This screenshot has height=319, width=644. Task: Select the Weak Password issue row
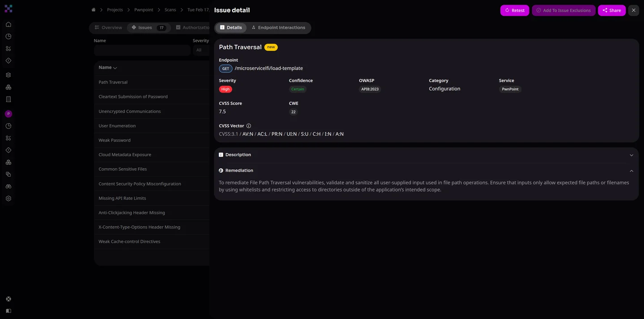114,140
